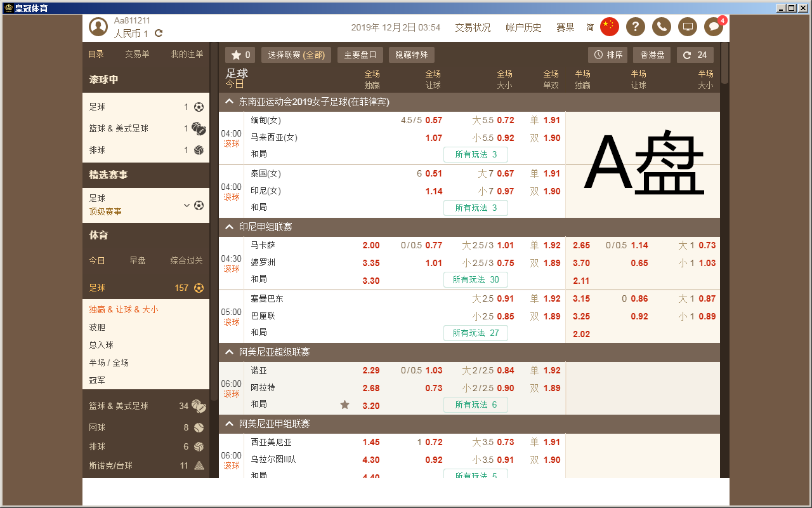Viewport: 812px width, 508px height.
Task: Star the favorites counter showing 0
Action: pyautogui.click(x=240, y=55)
